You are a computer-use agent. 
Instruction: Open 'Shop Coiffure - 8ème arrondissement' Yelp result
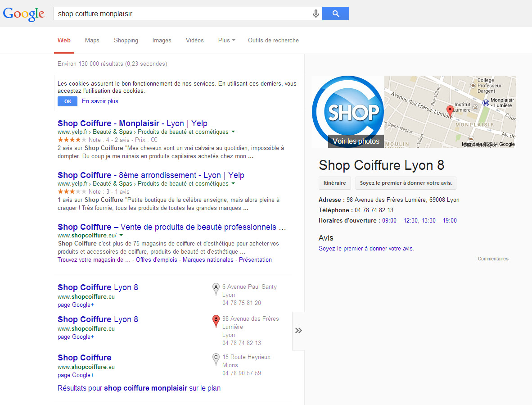pyautogui.click(x=151, y=175)
